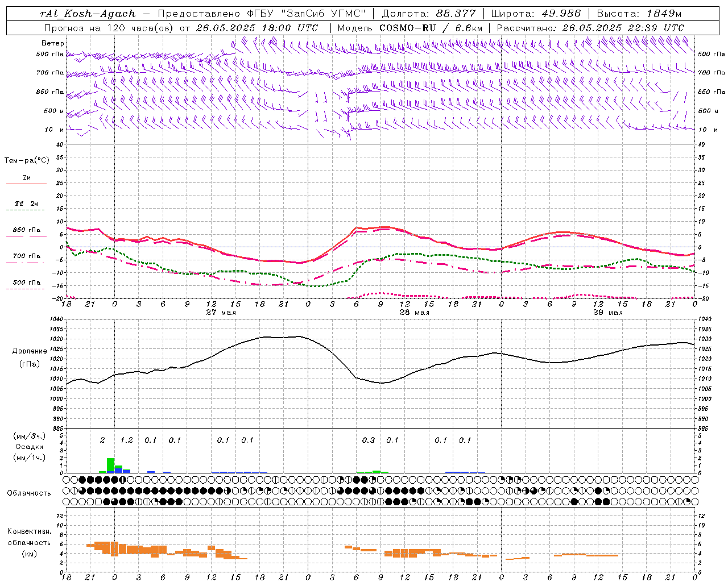Click the precipitation amount 1.2
Image resolution: width=728 pixels, height=582 pixels.
tap(126, 440)
